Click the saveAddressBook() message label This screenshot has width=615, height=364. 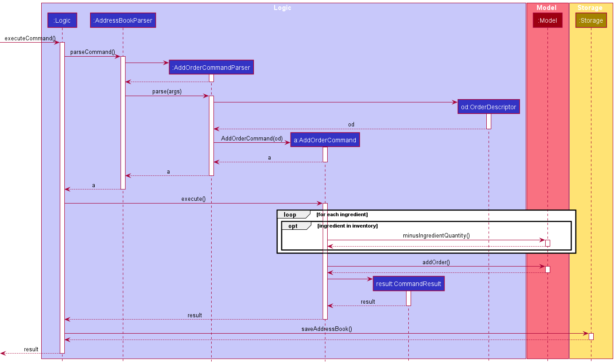[x=327, y=329]
